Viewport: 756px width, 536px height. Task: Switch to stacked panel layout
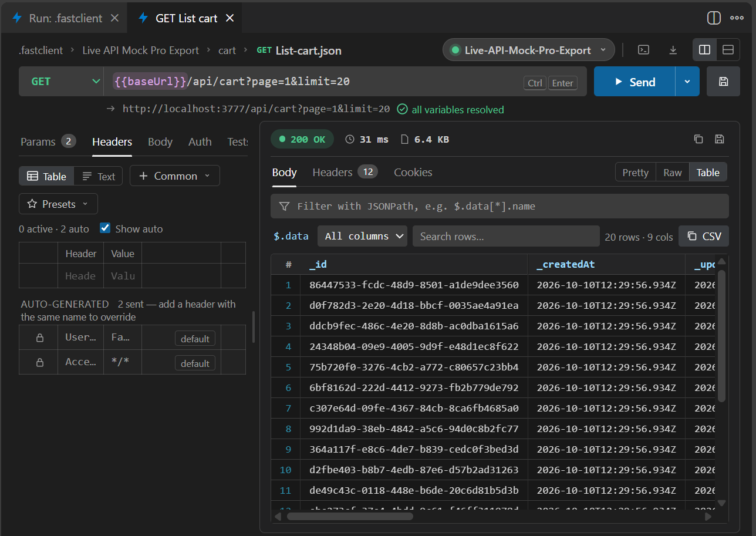coord(728,50)
